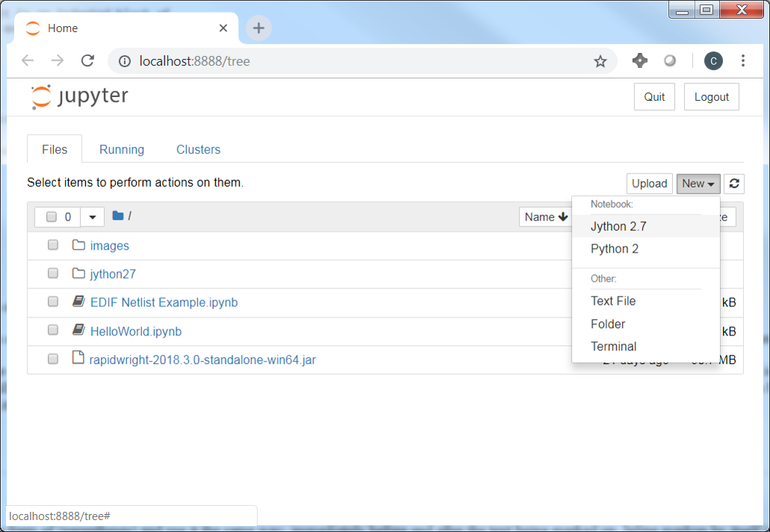Click the rapidwright jar file icon
The image size is (770, 532).
pos(78,357)
